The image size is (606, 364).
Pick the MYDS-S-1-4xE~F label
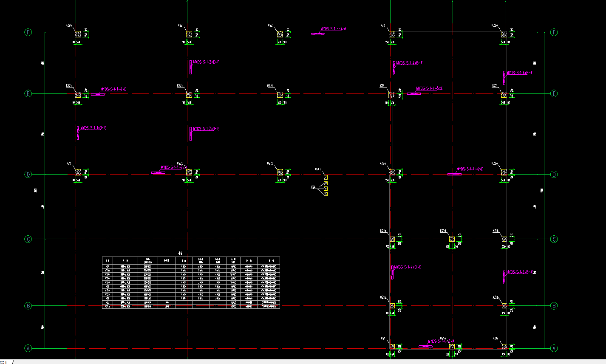tap(410, 63)
